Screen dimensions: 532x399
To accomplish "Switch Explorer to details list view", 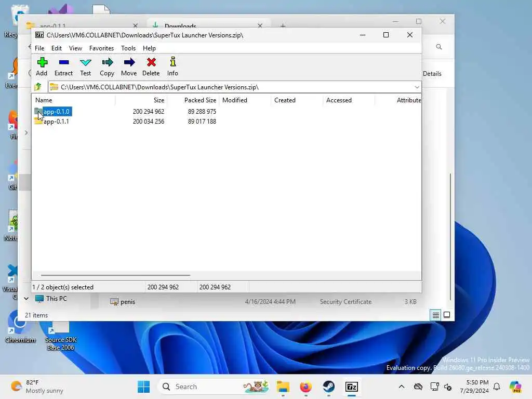I will 436,315.
